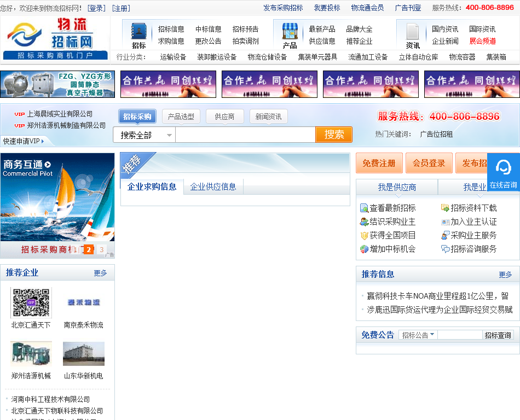The height and width of the screenshot is (420, 520).
Task: Click 更多 in the 推荐信息 header
Action: click(x=505, y=275)
